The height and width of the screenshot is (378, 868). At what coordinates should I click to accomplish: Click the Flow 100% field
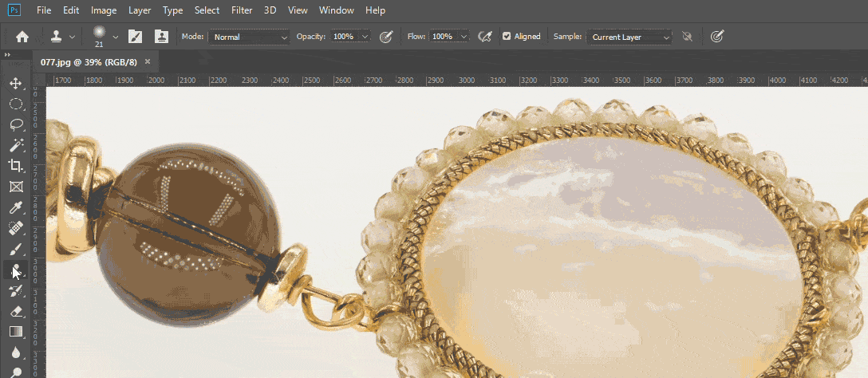[x=443, y=37]
